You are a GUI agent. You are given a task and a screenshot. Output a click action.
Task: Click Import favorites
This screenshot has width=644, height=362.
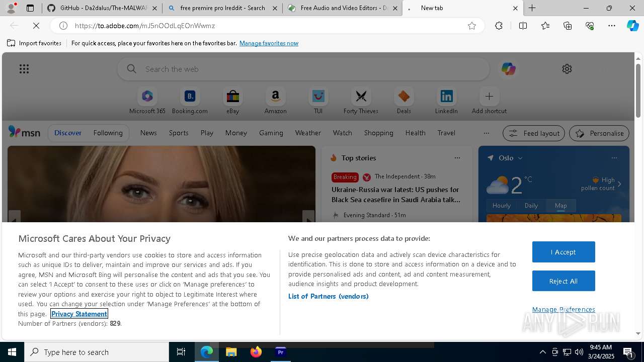click(34, 43)
